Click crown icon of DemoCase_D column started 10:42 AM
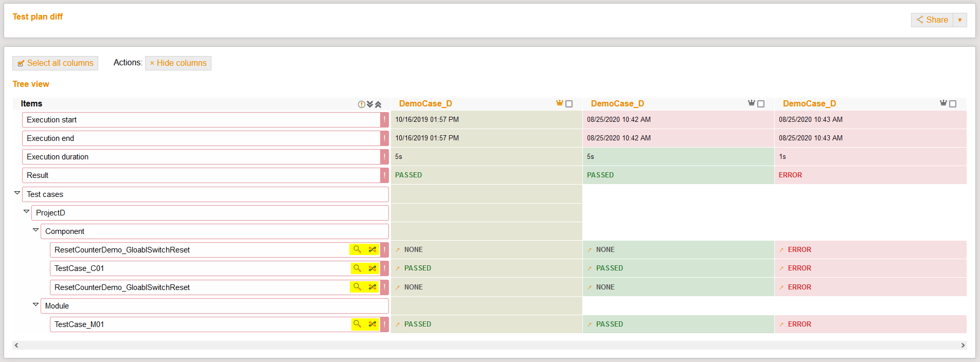980x362 pixels. click(752, 103)
